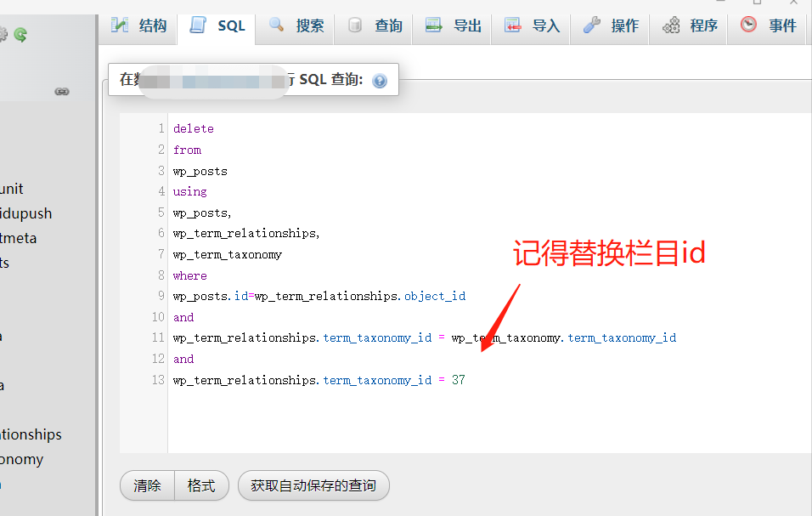Click the 'from' keyword on line 2
This screenshot has height=516, width=812.
(x=187, y=150)
